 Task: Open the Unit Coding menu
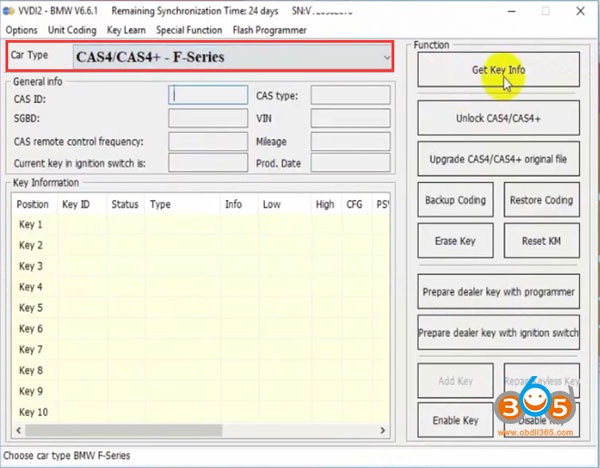tap(72, 30)
